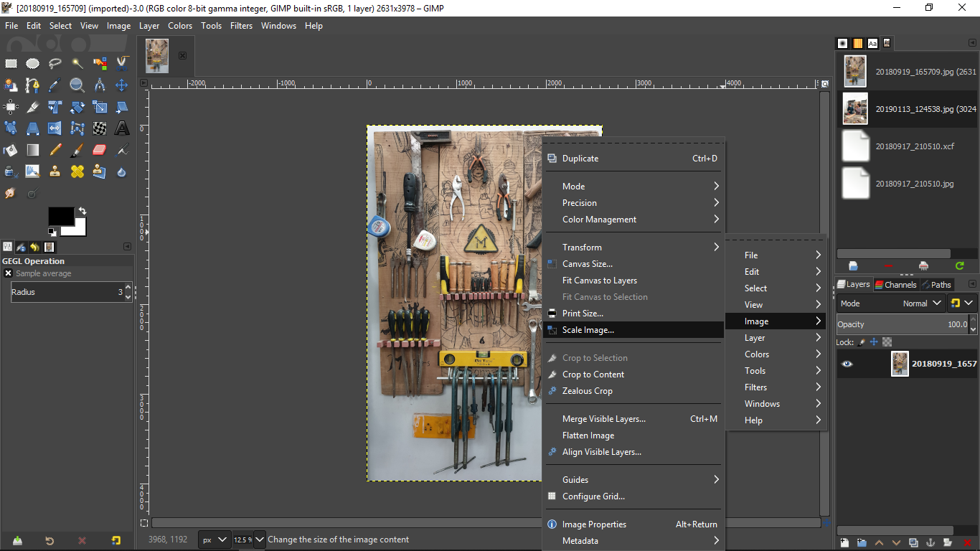The height and width of the screenshot is (551, 980).
Task: Click the Move tool icon
Action: click(x=122, y=85)
